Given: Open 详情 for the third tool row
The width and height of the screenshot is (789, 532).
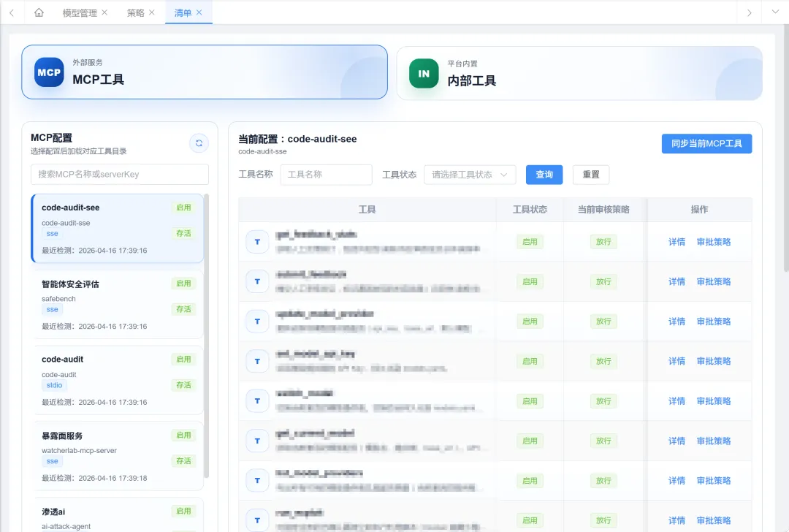Looking at the screenshot, I should coord(676,322).
